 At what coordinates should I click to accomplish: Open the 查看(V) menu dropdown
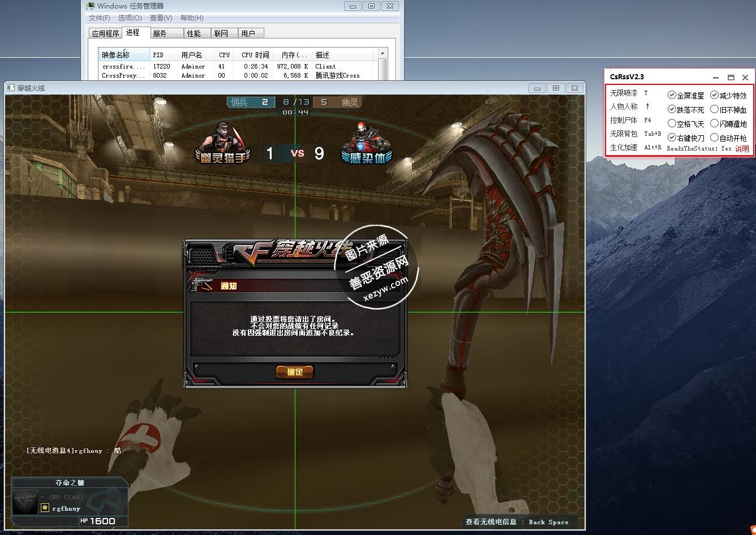coord(161,18)
